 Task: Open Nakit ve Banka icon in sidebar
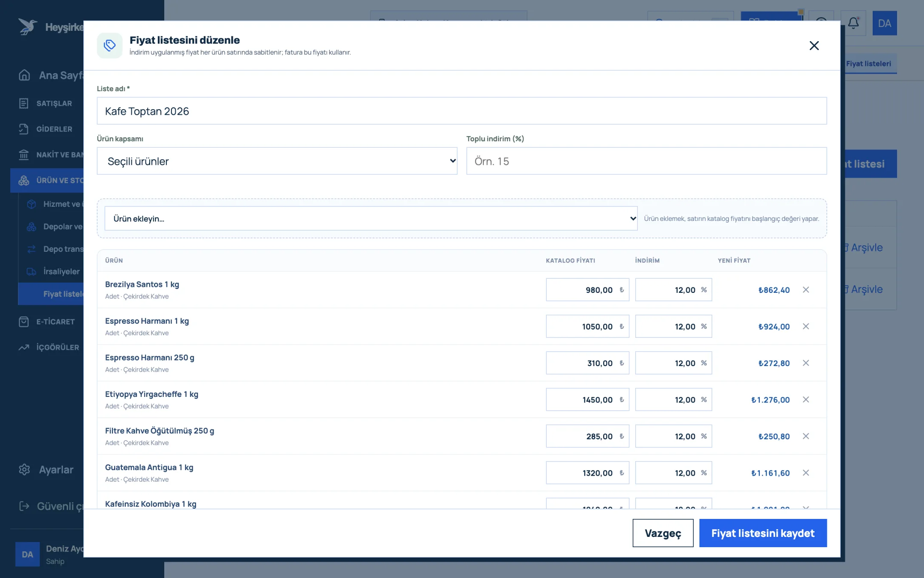click(x=24, y=155)
